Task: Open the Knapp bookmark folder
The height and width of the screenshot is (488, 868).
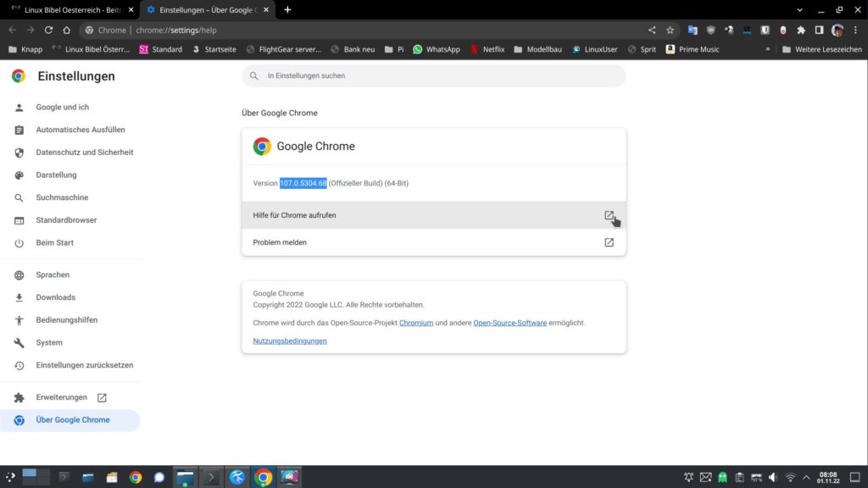Action: pos(25,49)
